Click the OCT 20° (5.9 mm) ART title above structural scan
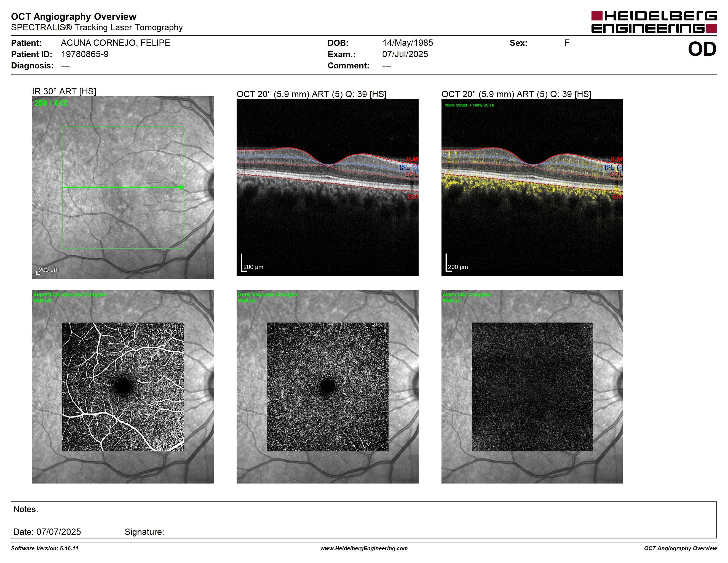Viewport: 728px width, 563px height. pos(311,94)
